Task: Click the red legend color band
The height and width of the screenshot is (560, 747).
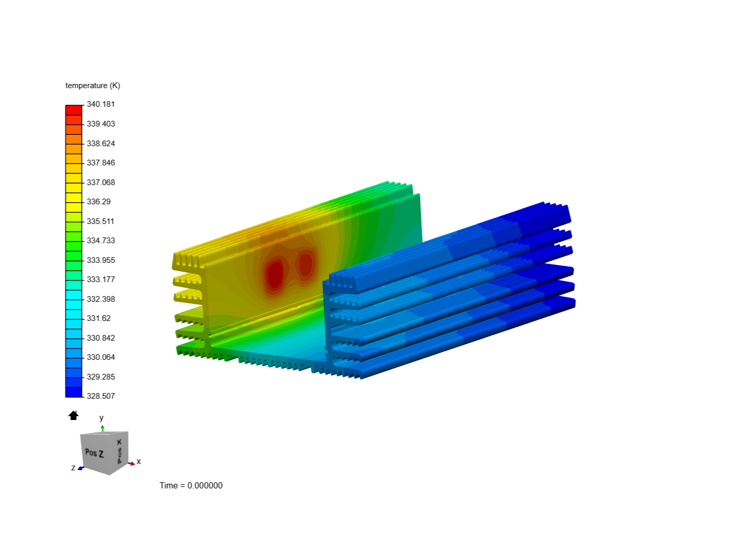Action: 74,110
